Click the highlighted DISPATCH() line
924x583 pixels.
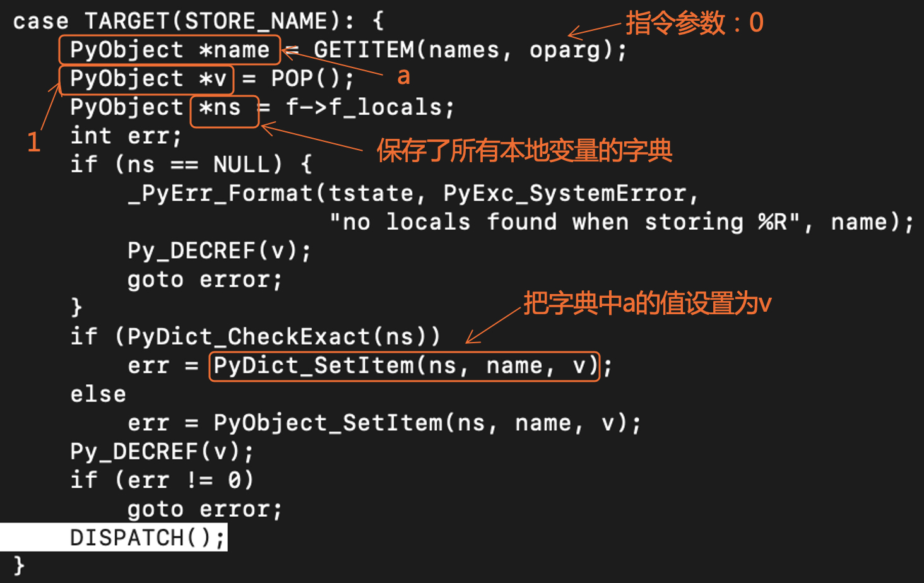point(146,538)
